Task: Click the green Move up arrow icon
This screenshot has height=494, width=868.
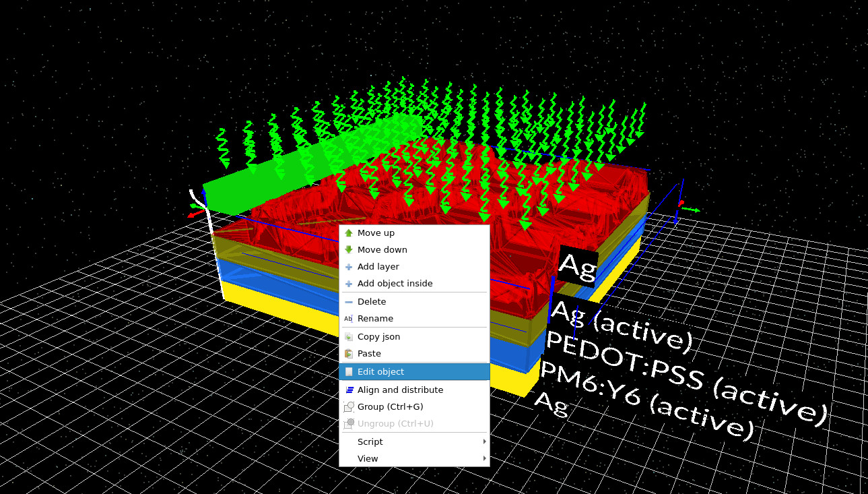Action: click(x=349, y=233)
